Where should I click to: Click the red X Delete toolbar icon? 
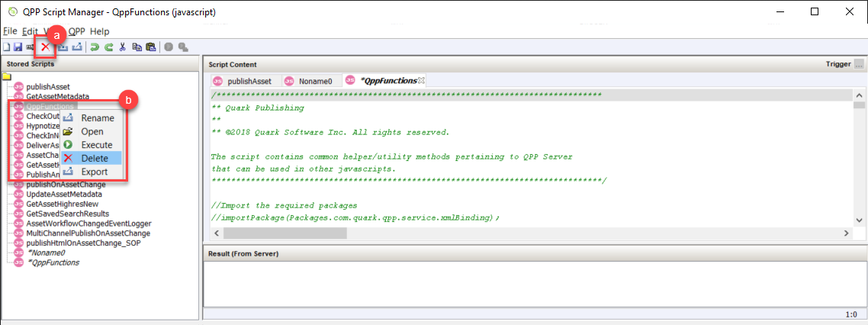(x=46, y=47)
